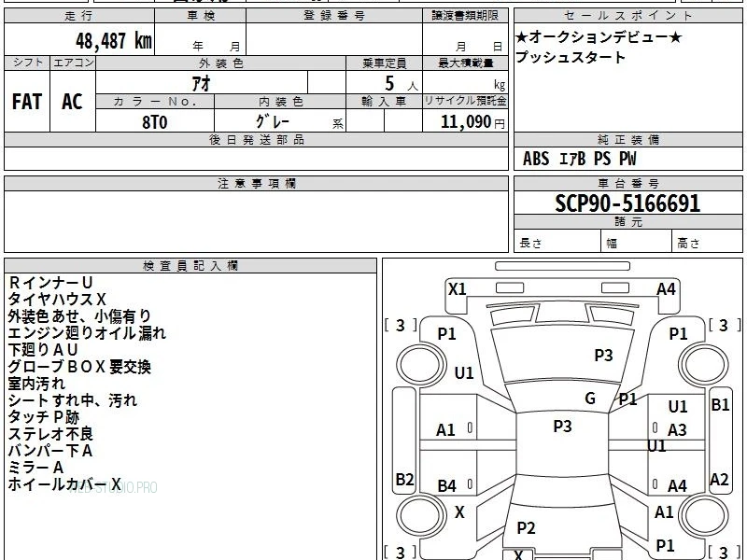Viewport: 747px width, 560px height.
Task: Select the seating capacity value 5 人
Action: [x=401, y=84]
